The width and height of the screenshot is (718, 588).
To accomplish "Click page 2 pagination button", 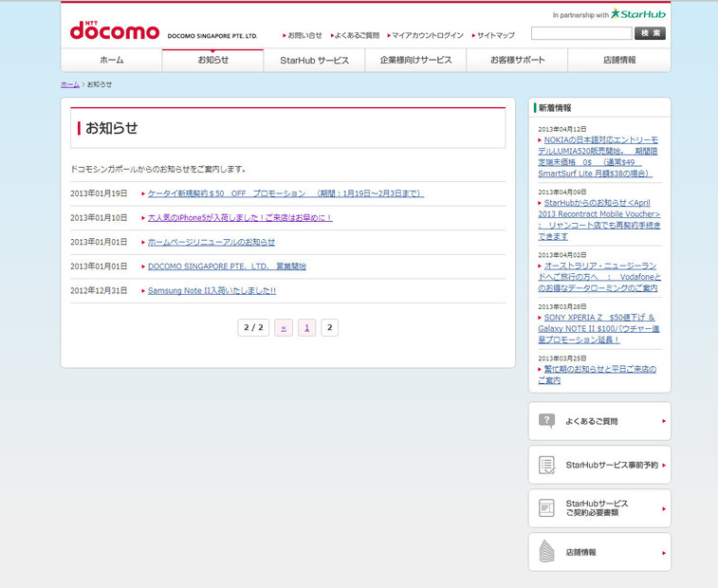I will pyautogui.click(x=329, y=327).
